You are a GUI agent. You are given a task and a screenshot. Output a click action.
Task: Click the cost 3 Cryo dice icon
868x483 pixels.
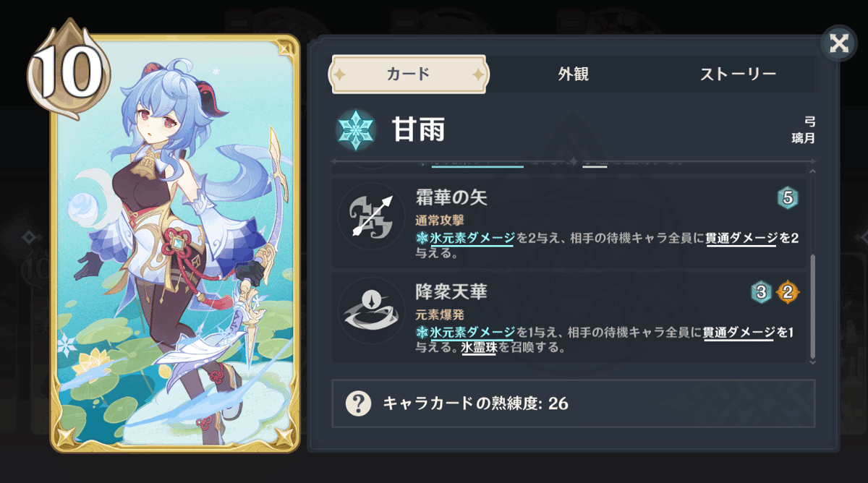(x=761, y=292)
